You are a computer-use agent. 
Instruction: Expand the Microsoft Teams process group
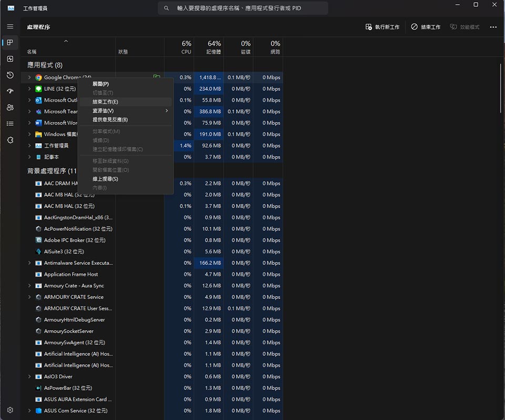tap(29, 111)
